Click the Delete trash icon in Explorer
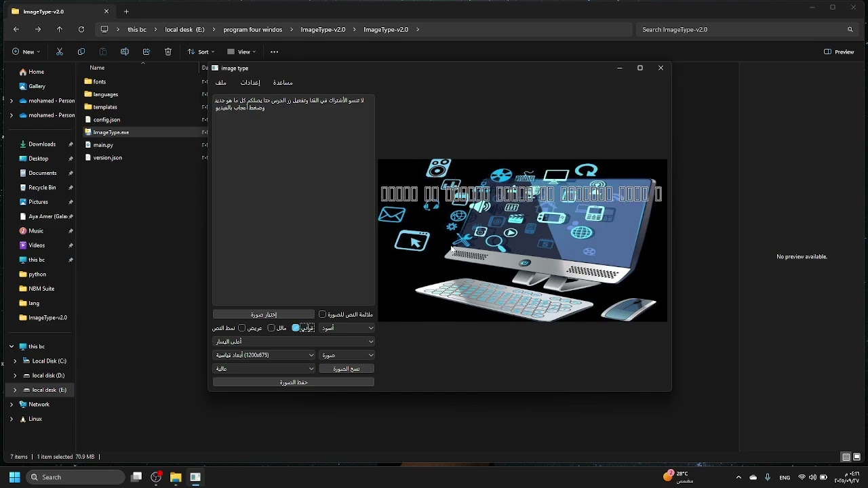The width and height of the screenshot is (868, 488). pos(168,52)
